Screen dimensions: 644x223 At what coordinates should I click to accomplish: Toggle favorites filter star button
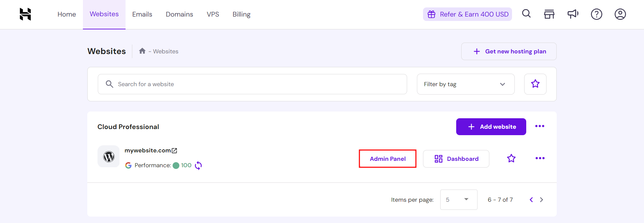click(535, 84)
